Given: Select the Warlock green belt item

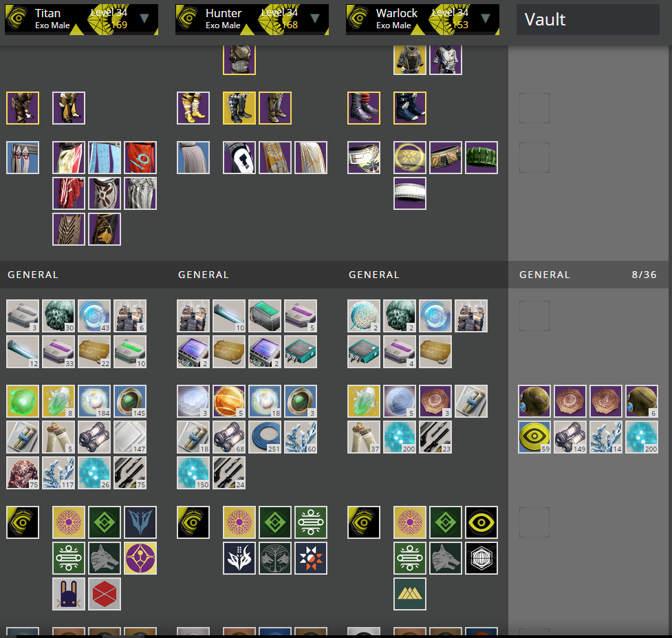Looking at the screenshot, I should [x=481, y=158].
